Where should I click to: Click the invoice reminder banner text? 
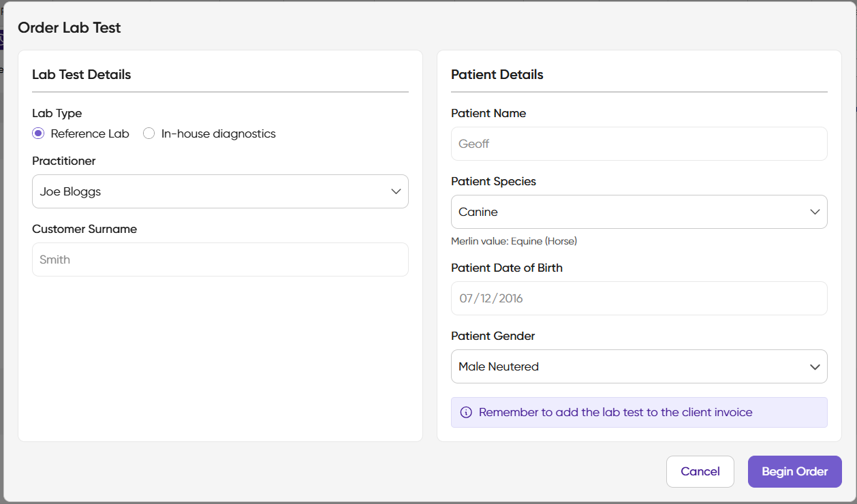[x=615, y=412]
